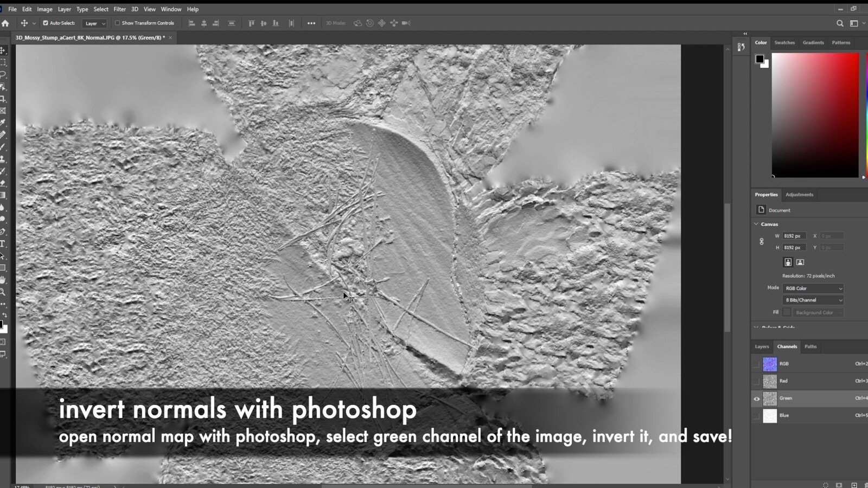The image size is (868, 488).
Task: Select the Eyedropper tool
Action: (x=3, y=123)
